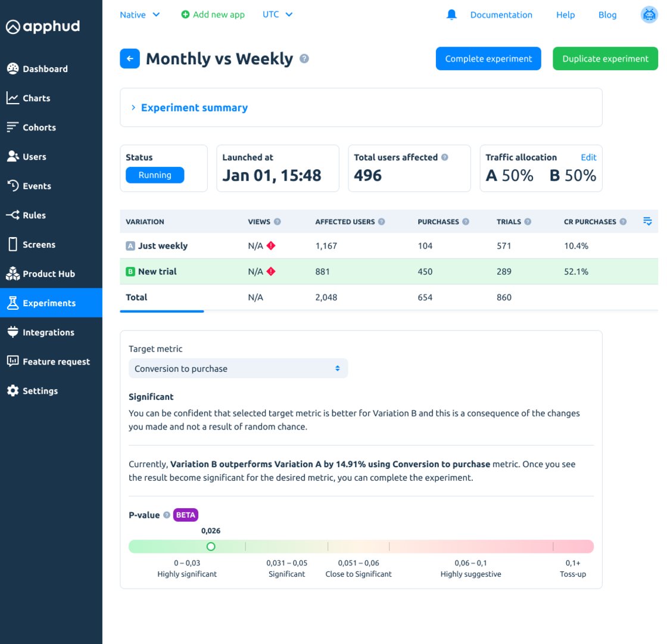Click the A badge for Just weekly variation
This screenshot has height=644, width=667.
pyautogui.click(x=130, y=245)
